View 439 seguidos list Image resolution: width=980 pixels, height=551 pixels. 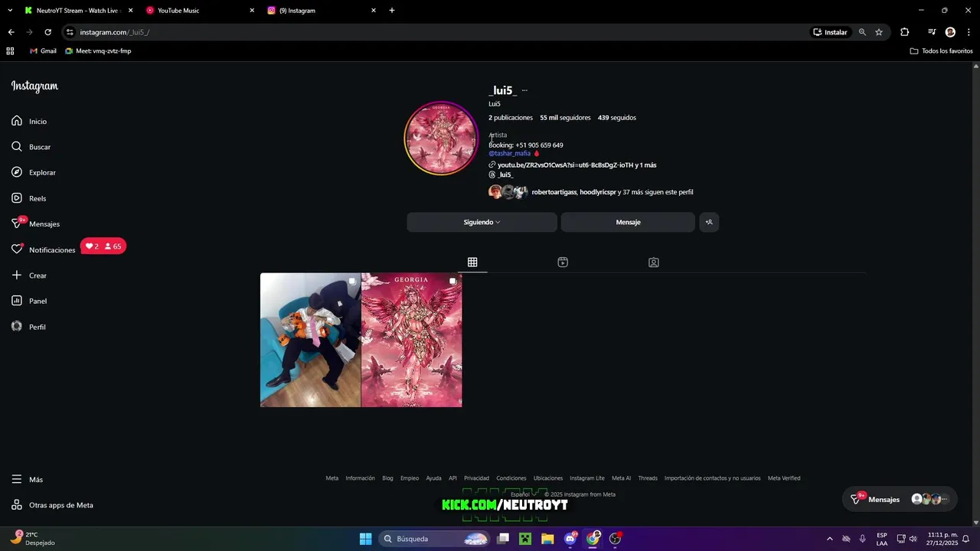point(617,118)
